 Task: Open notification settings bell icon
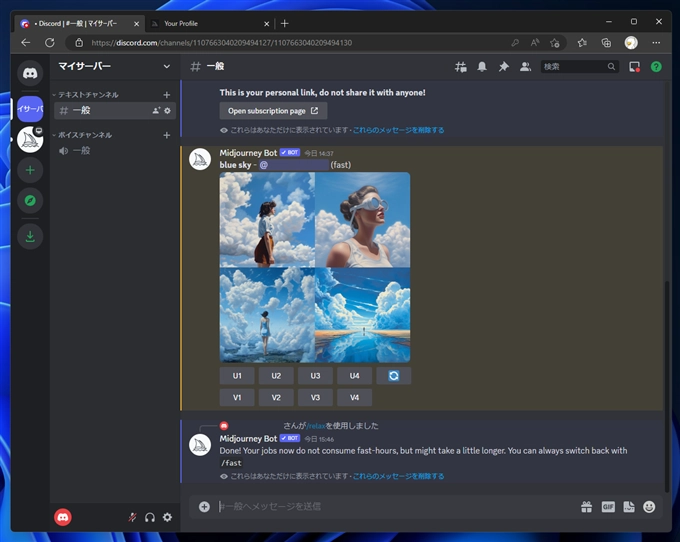(482, 67)
